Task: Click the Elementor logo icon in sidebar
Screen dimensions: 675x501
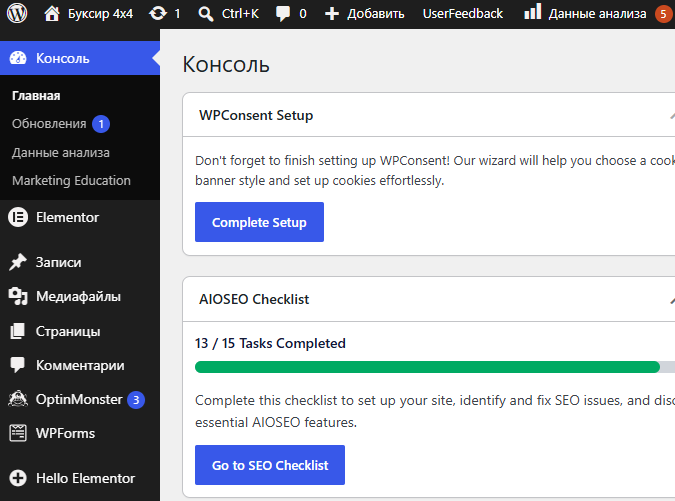Action: click(18, 217)
